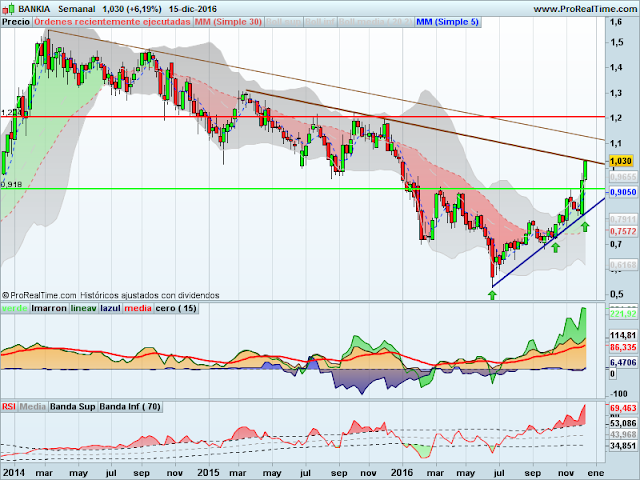Select the greyed Media label in RSI panel
The image size is (640, 480).
click(33, 407)
